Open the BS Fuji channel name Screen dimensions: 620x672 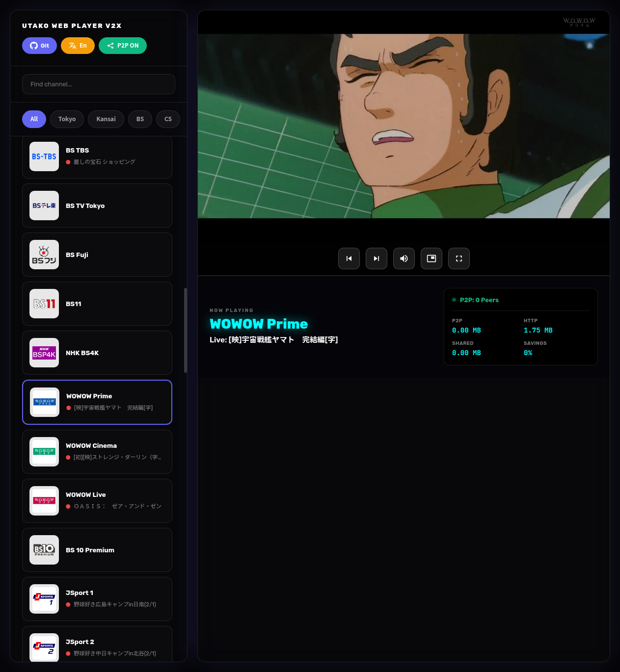77,255
